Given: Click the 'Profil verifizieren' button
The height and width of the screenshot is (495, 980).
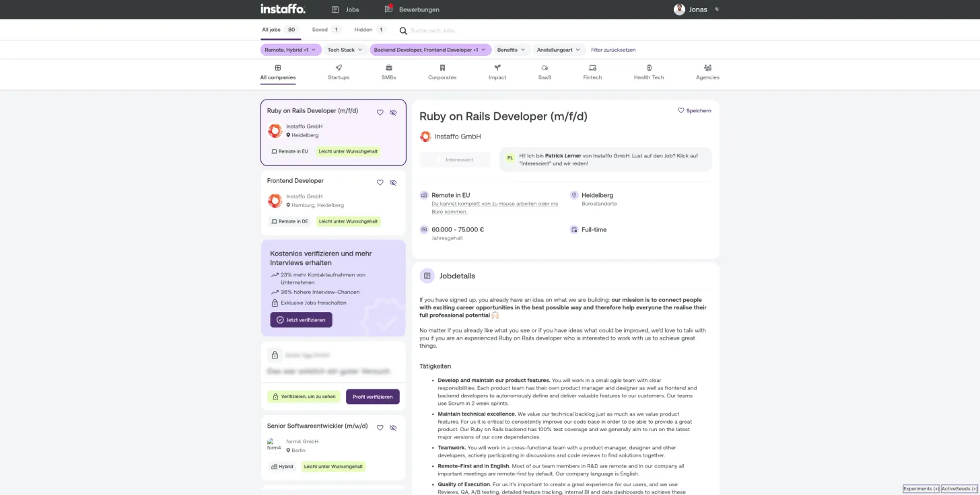Looking at the screenshot, I should (373, 397).
